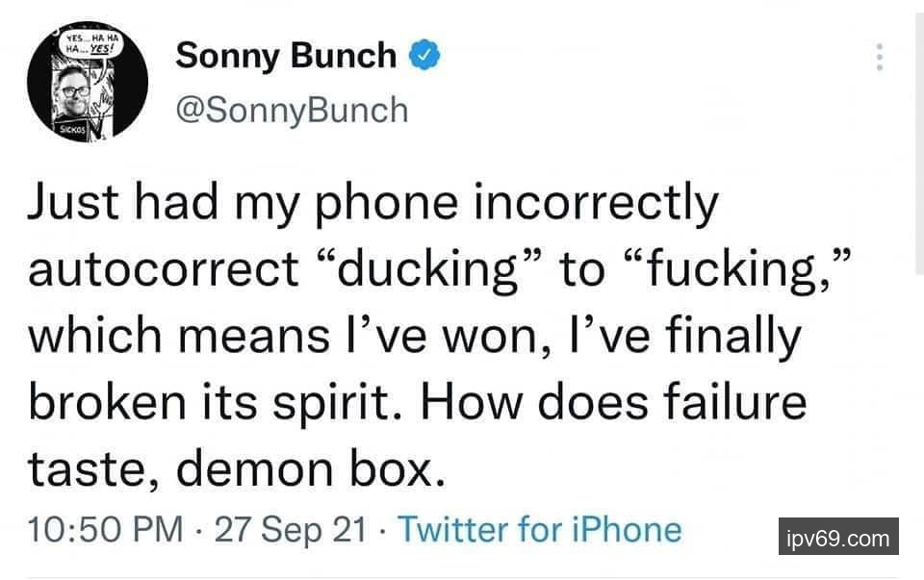
Task: Click the word "autocorrect" in the tweet
Action: coord(164,271)
